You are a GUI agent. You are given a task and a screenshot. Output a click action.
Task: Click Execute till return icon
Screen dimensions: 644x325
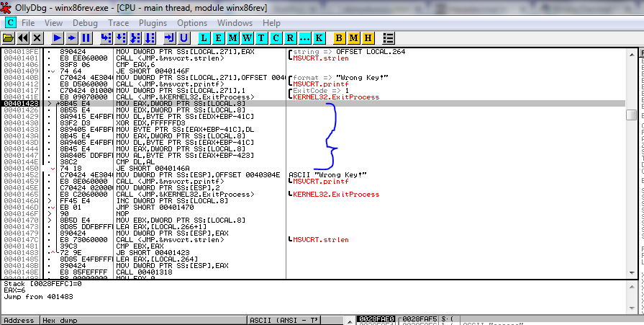pos(169,38)
